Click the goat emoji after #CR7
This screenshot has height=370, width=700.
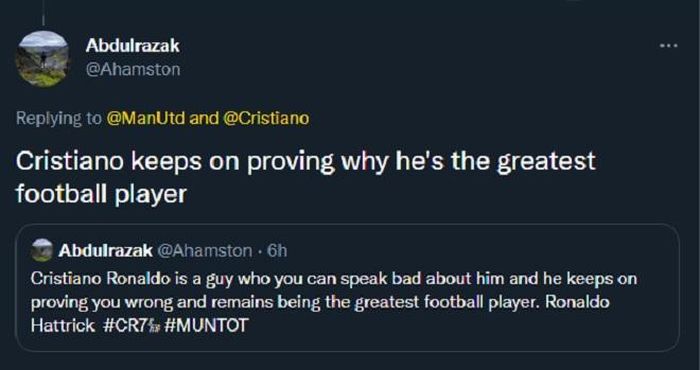154,326
